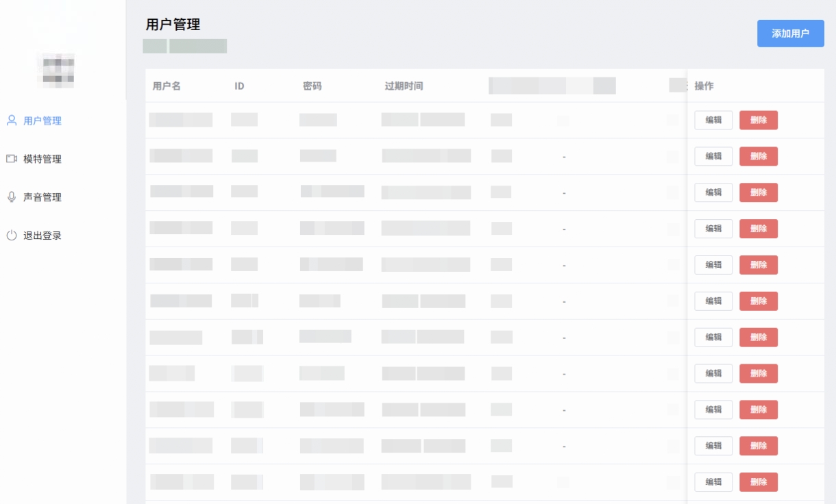Click the camera icon beside 模特管理
This screenshot has height=504, width=836.
(x=12, y=159)
